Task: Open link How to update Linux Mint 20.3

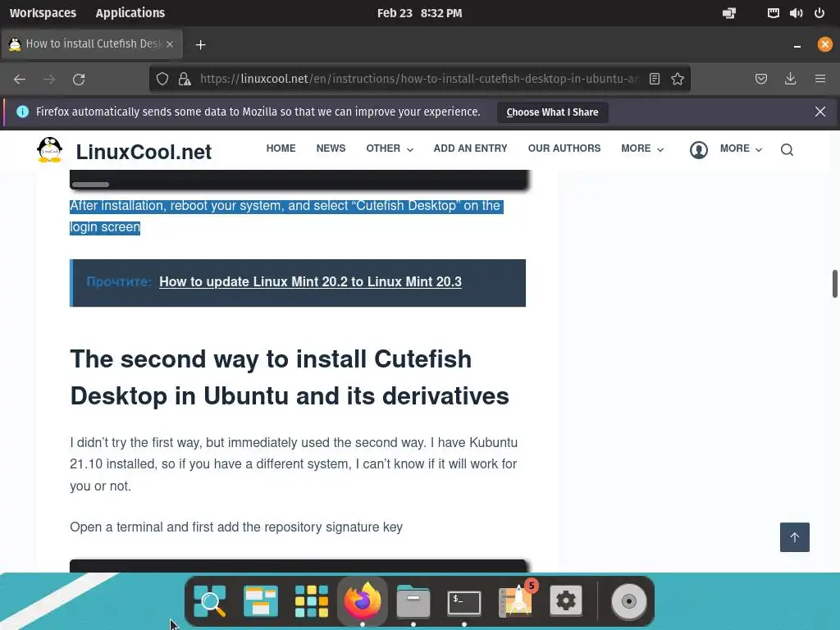Action: coord(310,282)
